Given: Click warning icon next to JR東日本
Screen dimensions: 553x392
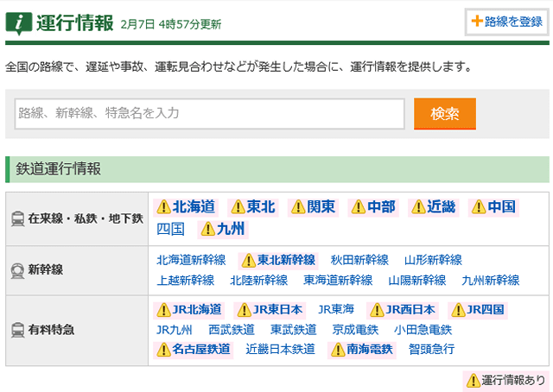Looking at the screenshot, I should point(245,310).
